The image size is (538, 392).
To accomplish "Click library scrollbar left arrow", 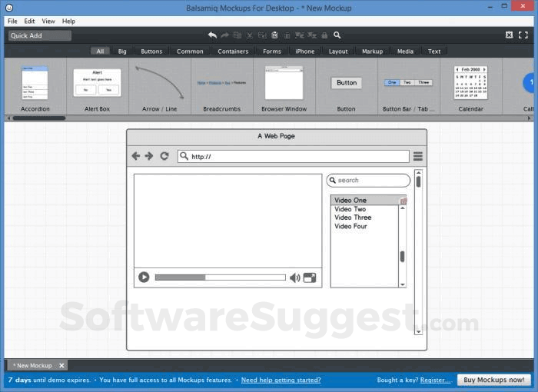I will click(9, 118).
